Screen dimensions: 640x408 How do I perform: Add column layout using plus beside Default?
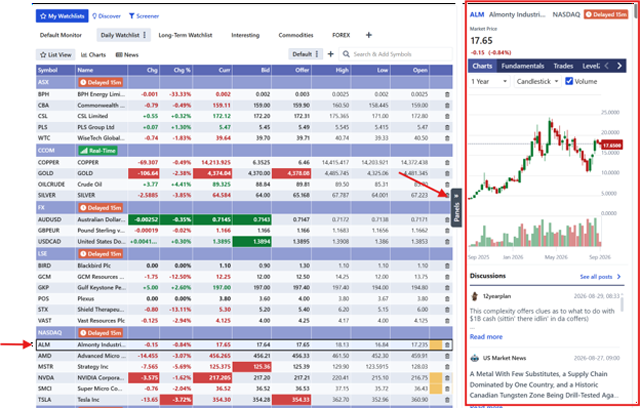(x=331, y=54)
